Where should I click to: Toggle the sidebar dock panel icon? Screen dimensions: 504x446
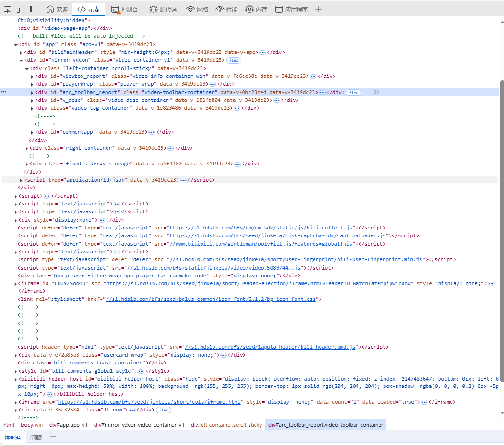click(x=33, y=9)
